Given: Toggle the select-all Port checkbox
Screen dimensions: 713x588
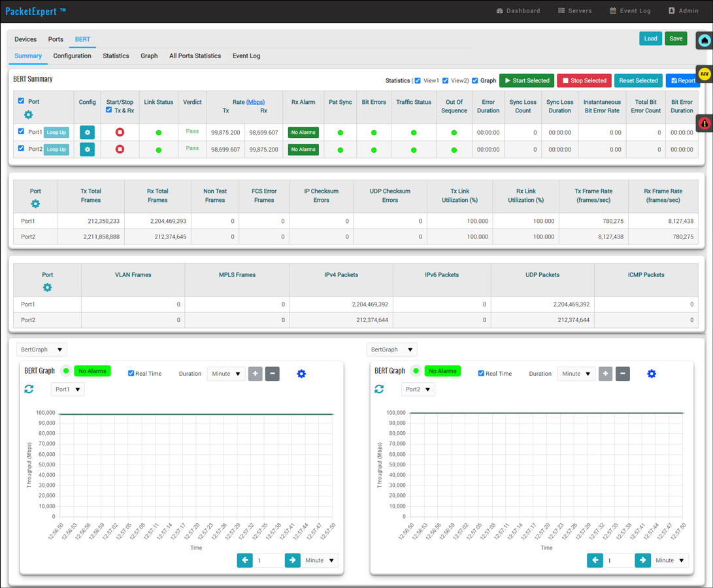Looking at the screenshot, I should 21,101.
